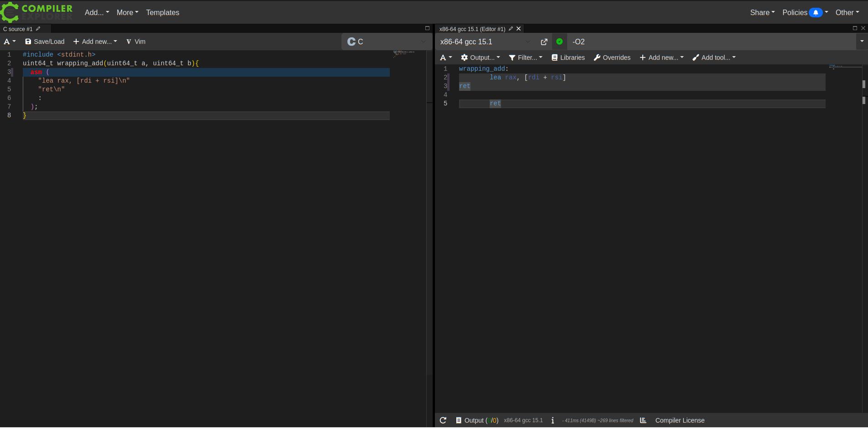Open the Share menu
The image size is (868, 429).
(762, 13)
